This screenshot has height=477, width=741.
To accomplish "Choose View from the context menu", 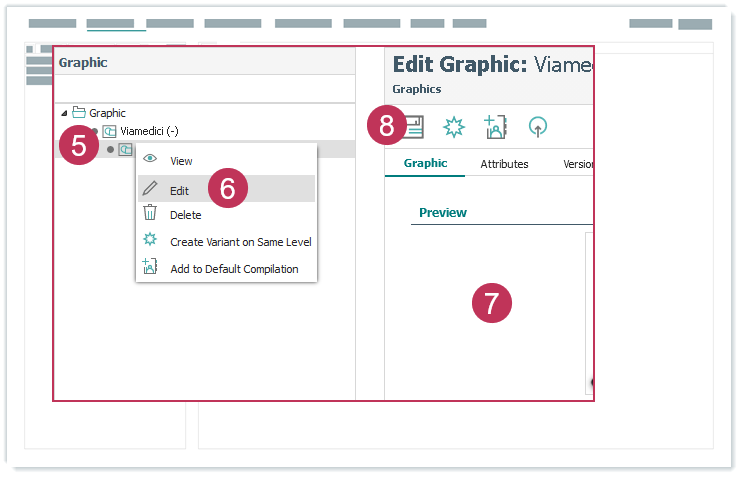I will tap(181, 161).
